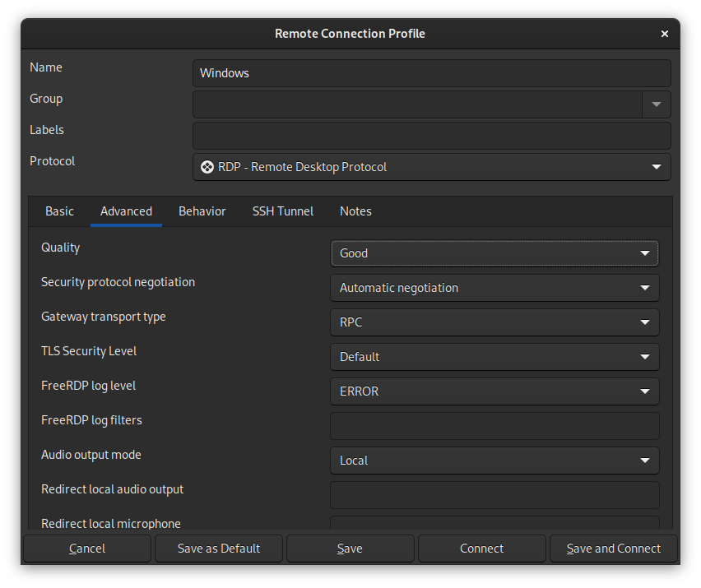
Task: Click the RDP protocol icon
Action: click(207, 167)
